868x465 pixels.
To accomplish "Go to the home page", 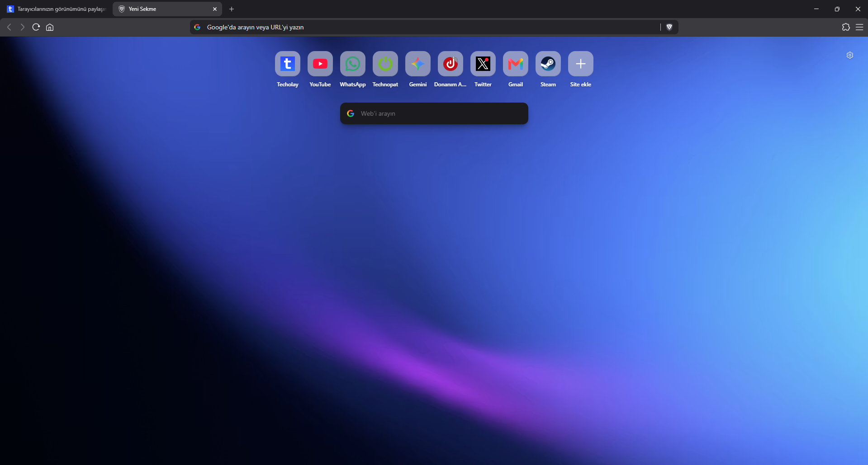I will (x=50, y=27).
